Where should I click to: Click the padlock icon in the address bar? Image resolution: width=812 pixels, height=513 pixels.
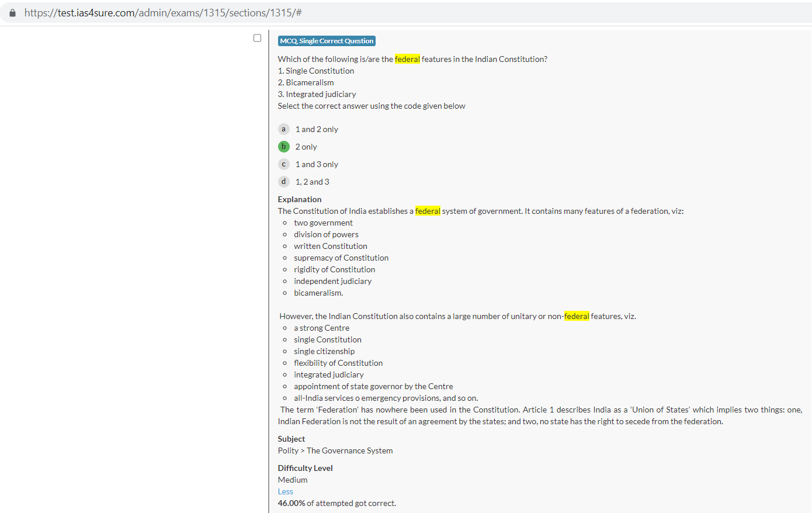click(12, 13)
